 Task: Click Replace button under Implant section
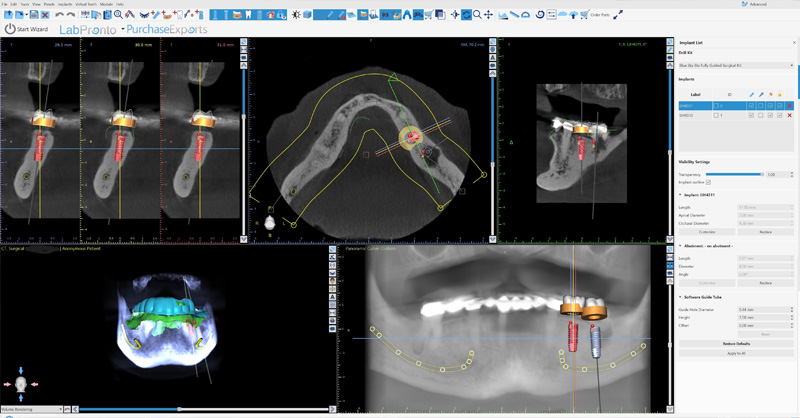[765, 232]
